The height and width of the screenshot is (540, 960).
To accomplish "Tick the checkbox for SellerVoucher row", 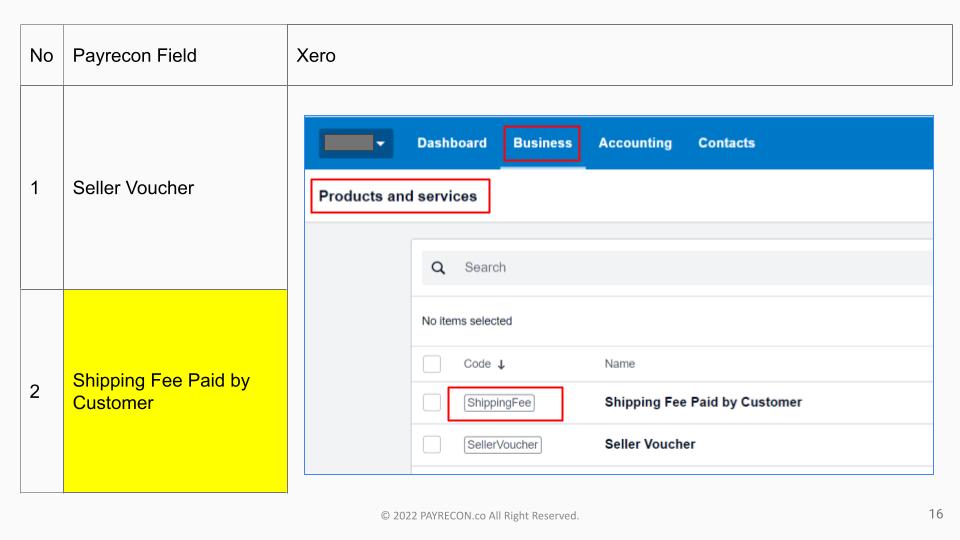I will click(432, 444).
